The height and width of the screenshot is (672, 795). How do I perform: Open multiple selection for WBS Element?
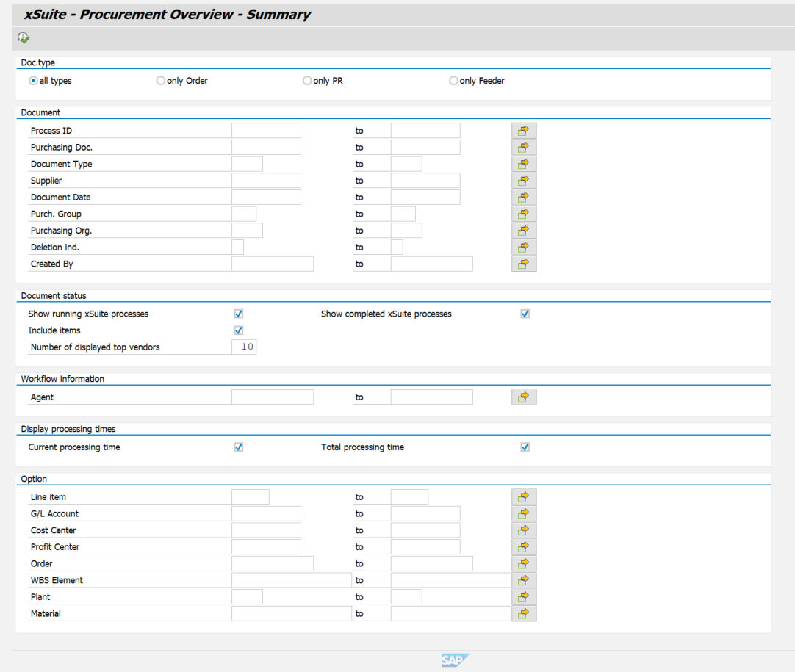(x=524, y=579)
